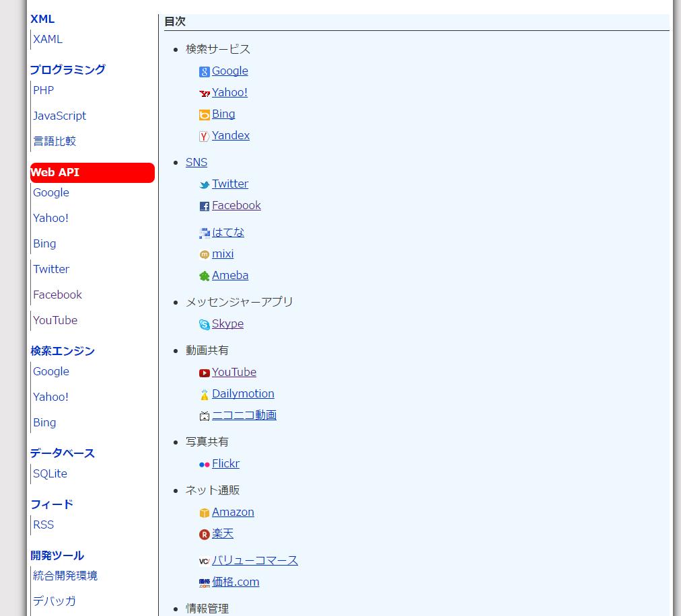Screen dimensions: 681x616
Task: Select Bing under Web API sidebar section
Action: point(44,244)
